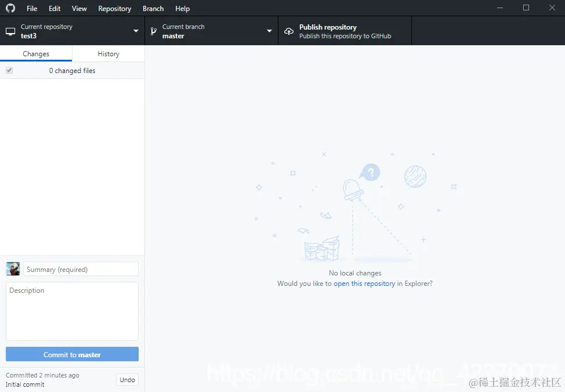The height and width of the screenshot is (392, 565).
Task: Click Publish repository button
Action: (345, 31)
